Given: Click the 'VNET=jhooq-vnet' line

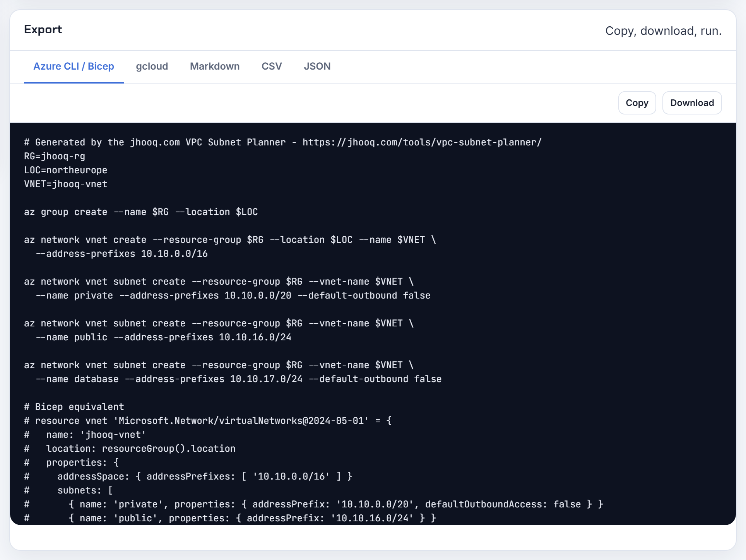Looking at the screenshot, I should click(66, 184).
